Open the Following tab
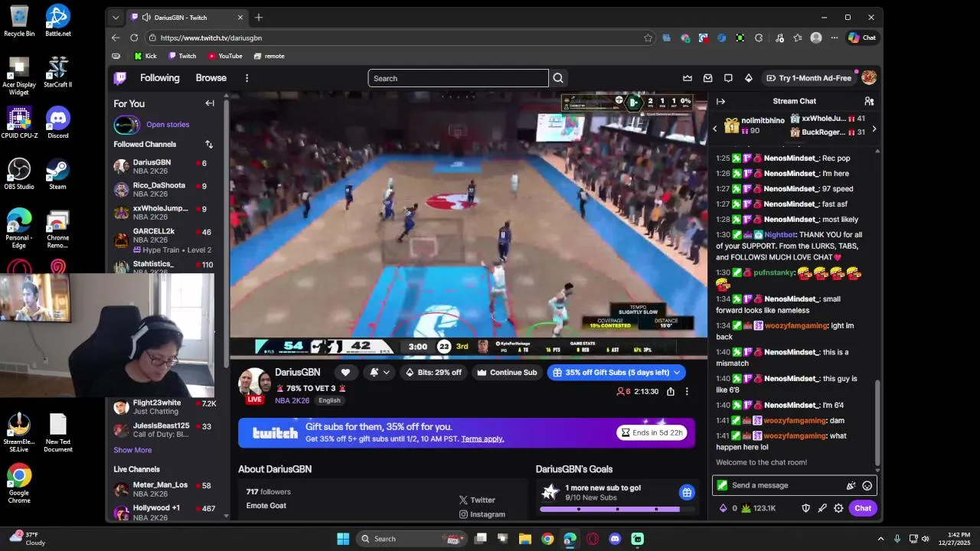Viewport: 980px width, 551px height. (159, 78)
